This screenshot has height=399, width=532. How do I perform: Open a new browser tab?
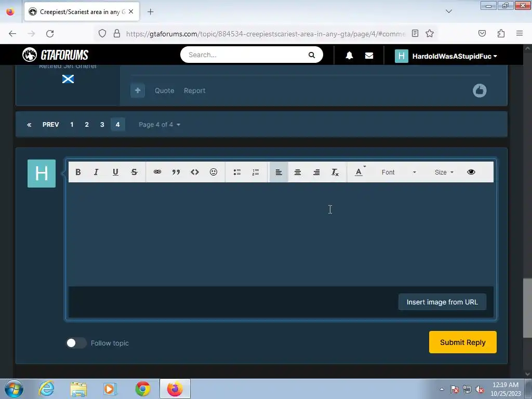[x=150, y=12]
